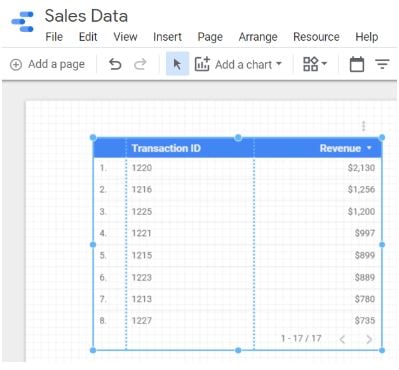Open the File menu

click(x=54, y=37)
